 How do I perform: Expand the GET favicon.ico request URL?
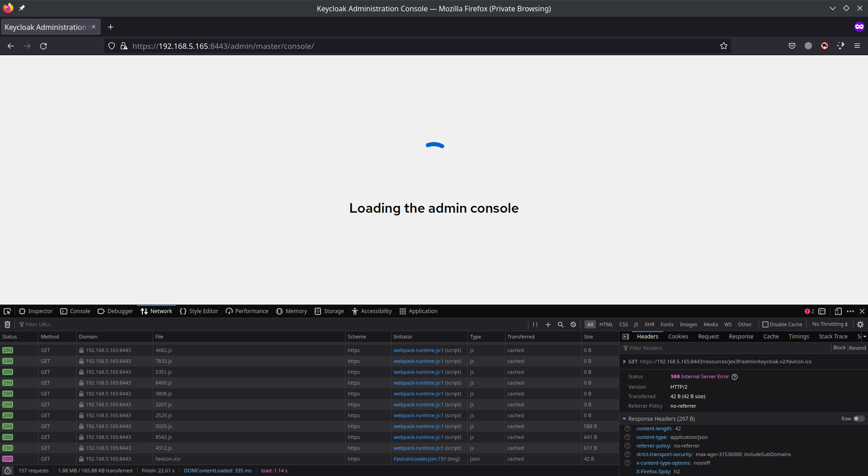[624, 362]
